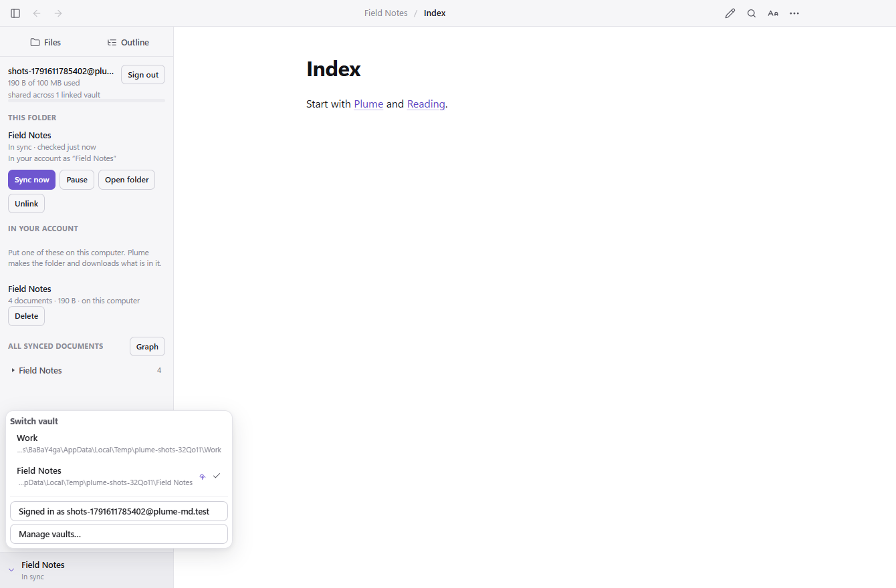Collapse the vault switcher chevron at bottom
The image size is (896, 588).
coord(11,570)
